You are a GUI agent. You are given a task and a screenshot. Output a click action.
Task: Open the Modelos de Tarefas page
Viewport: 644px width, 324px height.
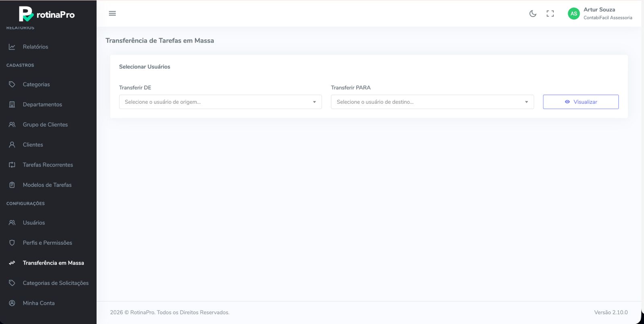(47, 185)
